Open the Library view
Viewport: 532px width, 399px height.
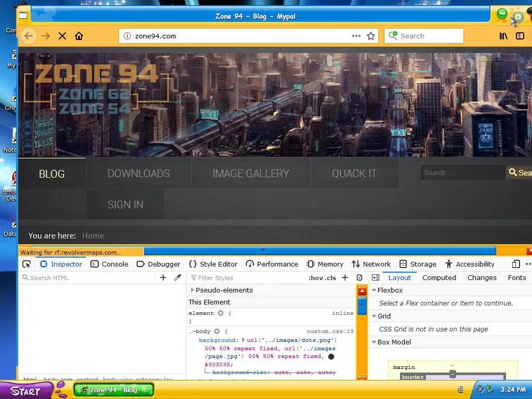(x=503, y=36)
